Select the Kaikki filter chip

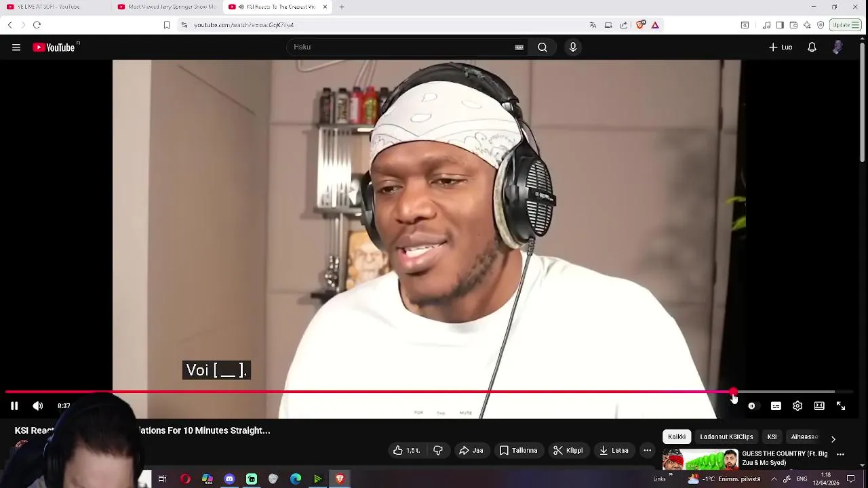click(677, 437)
